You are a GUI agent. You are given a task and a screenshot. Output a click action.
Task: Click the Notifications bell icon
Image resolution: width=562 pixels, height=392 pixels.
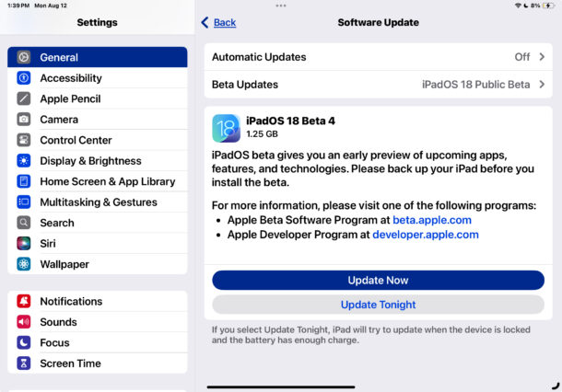[24, 301]
